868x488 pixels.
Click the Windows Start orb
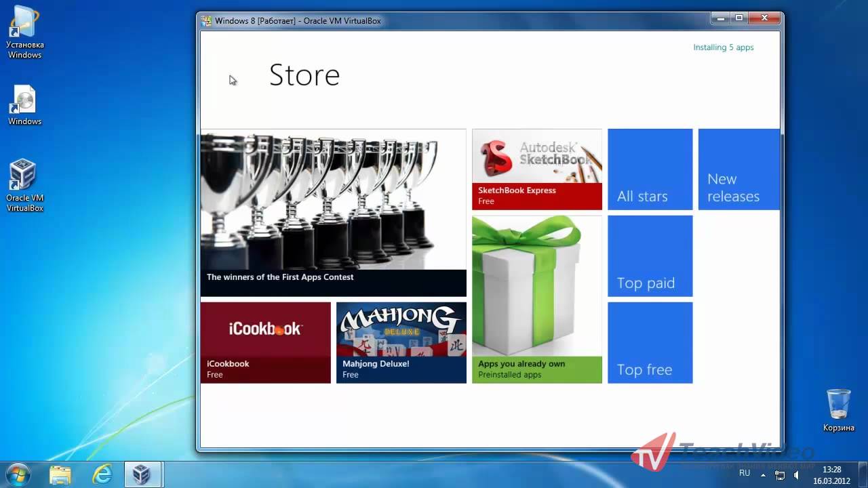[18, 474]
